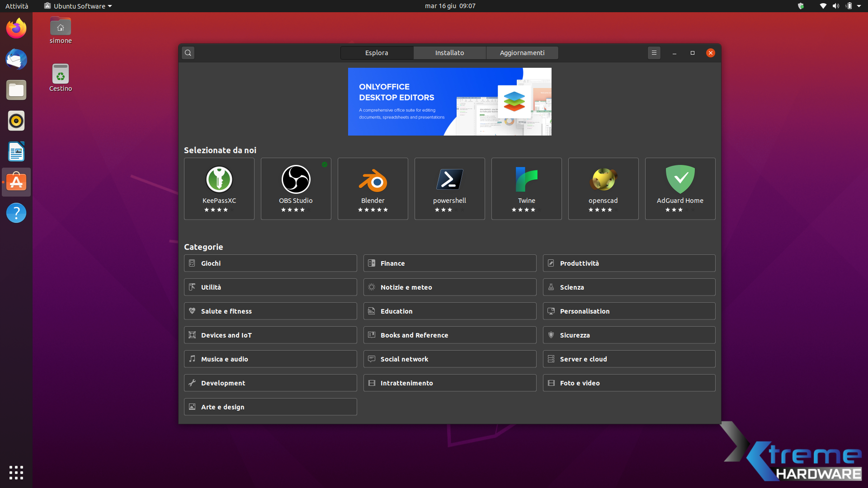Browse the Musica e audio category
The image size is (868, 488).
pos(270,359)
